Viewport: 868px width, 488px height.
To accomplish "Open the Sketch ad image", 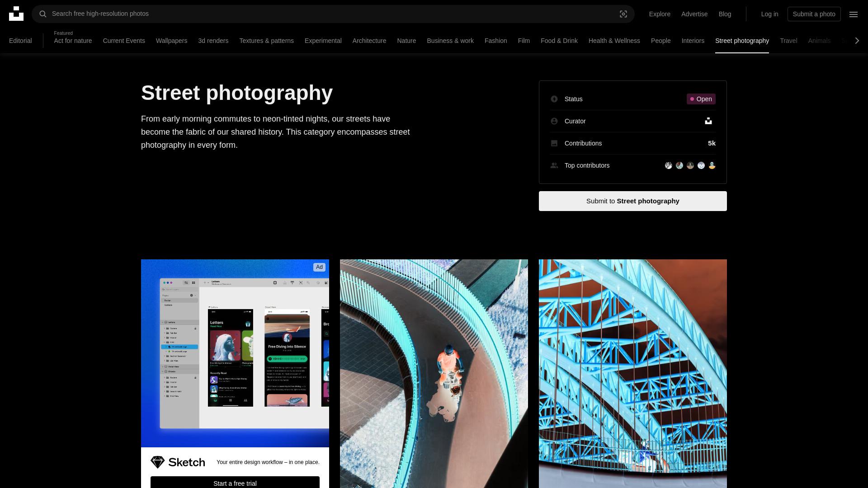I will click(235, 353).
